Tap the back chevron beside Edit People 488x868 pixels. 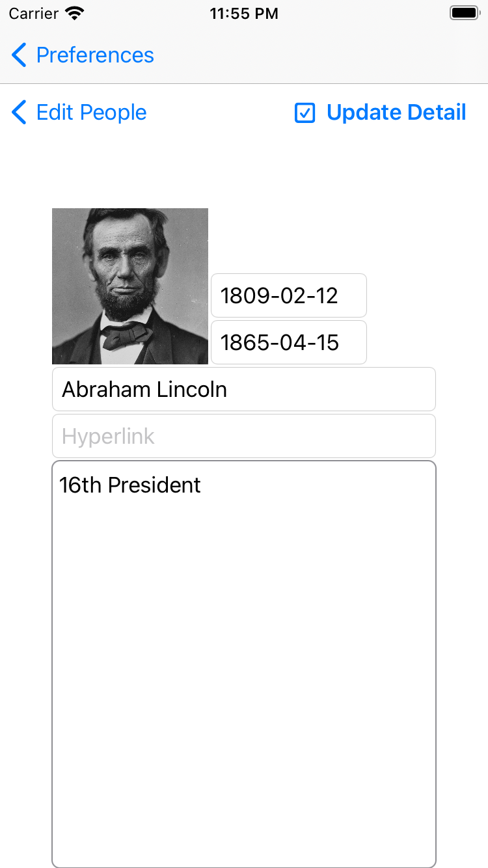point(19,113)
